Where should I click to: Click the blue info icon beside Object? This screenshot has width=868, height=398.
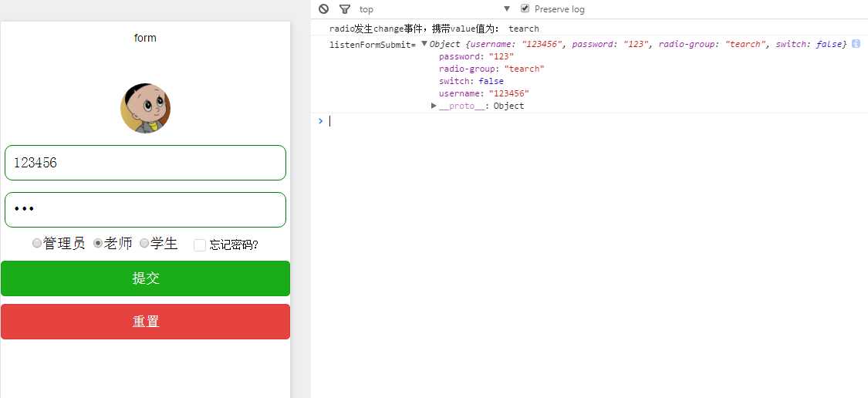(855, 44)
